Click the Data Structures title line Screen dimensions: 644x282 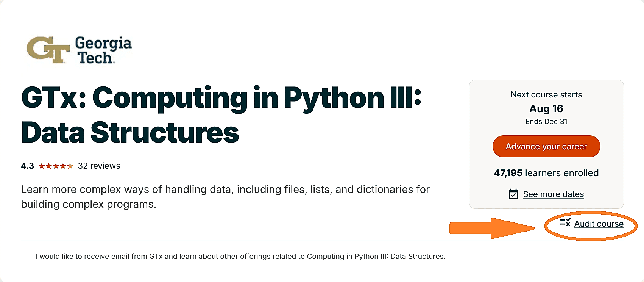[x=130, y=133]
